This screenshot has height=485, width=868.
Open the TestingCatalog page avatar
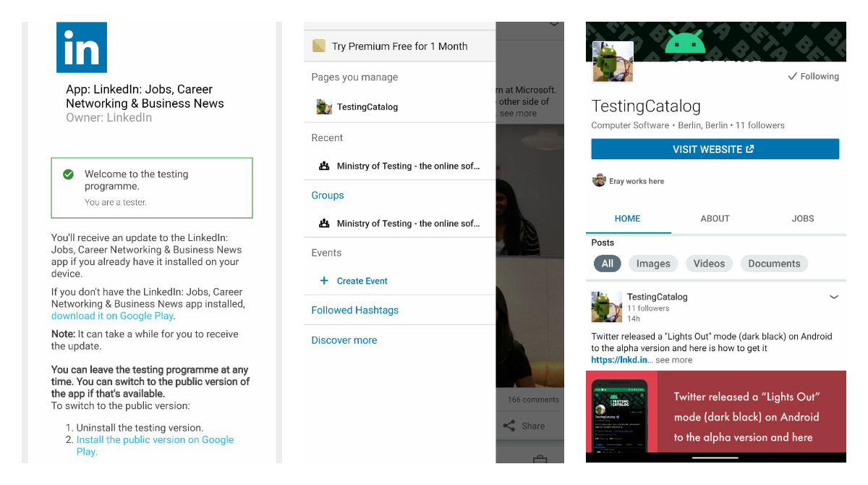click(x=612, y=62)
